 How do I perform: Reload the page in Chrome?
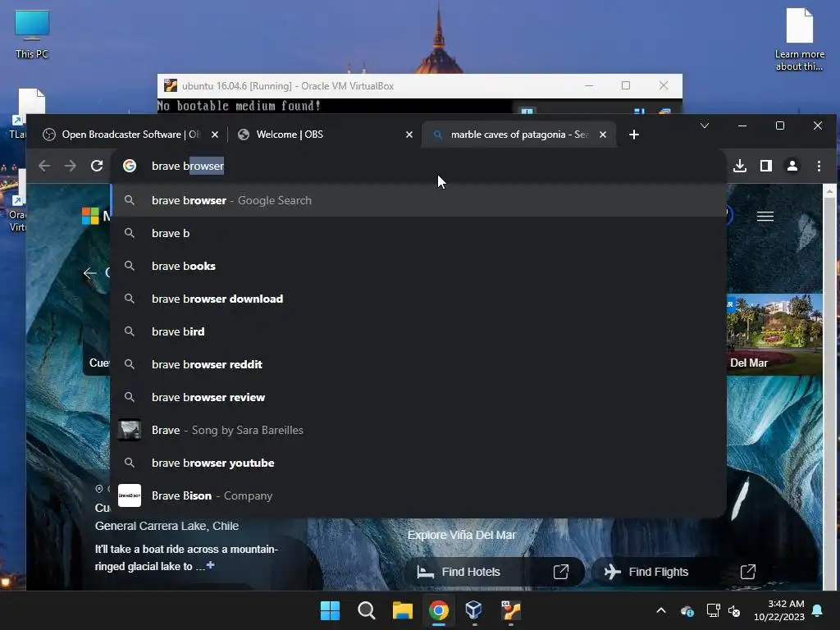point(97,166)
